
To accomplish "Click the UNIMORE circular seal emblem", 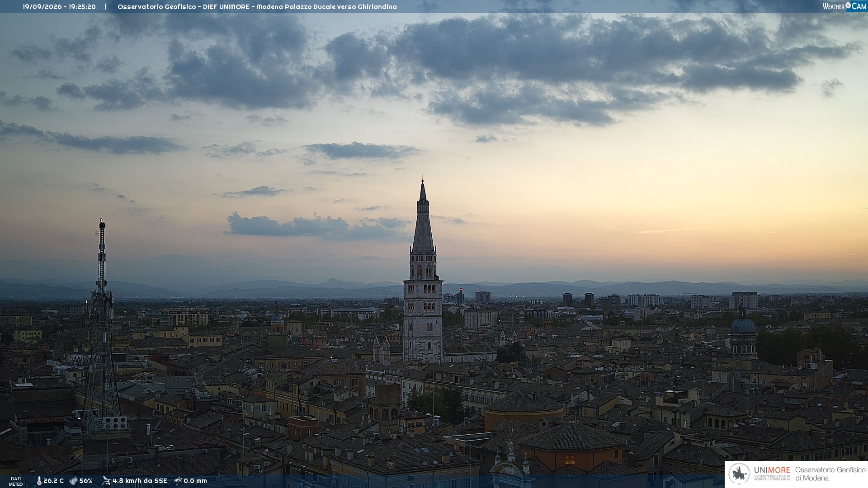I will [739, 474].
